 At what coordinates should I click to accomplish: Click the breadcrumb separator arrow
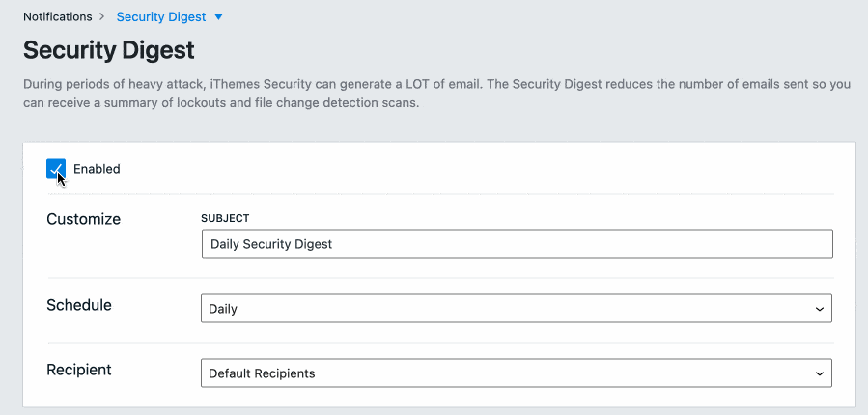(x=102, y=16)
